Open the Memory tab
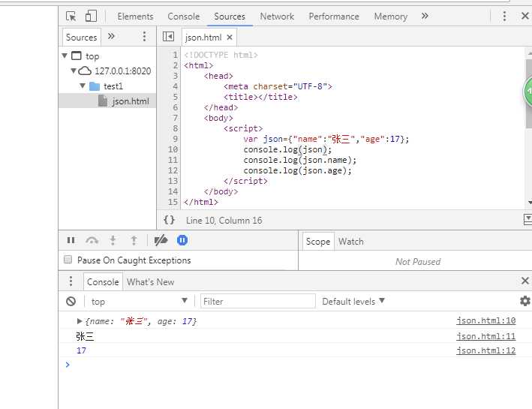The width and height of the screenshot is (532, 409). 390,17
